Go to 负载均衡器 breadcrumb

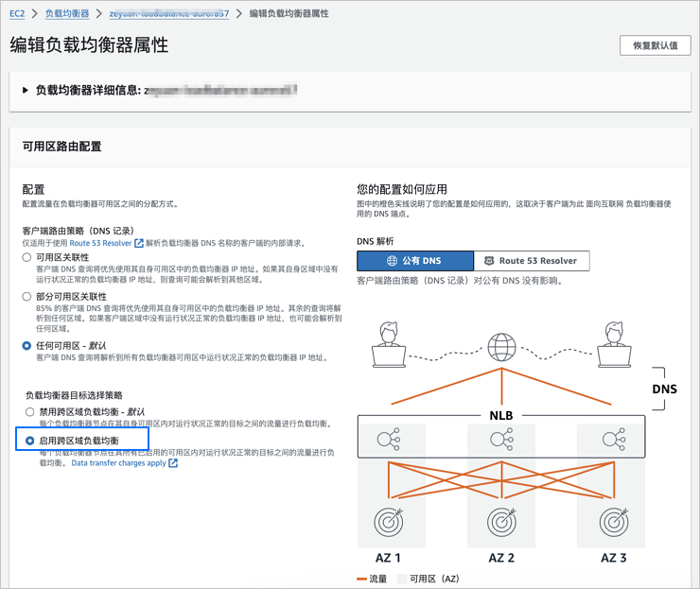pyautogui.click(x=67, y=13)
